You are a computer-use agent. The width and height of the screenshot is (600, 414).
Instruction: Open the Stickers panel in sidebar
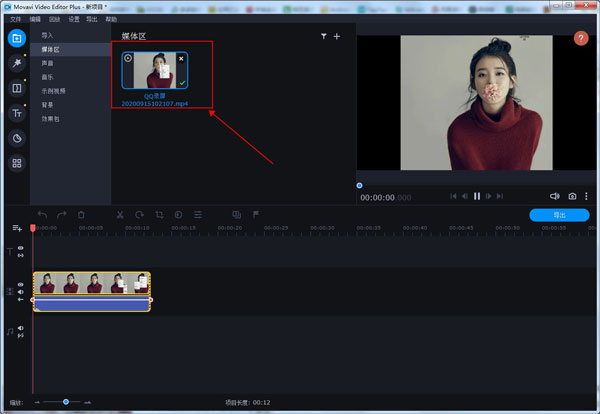[x=16, y=138]
